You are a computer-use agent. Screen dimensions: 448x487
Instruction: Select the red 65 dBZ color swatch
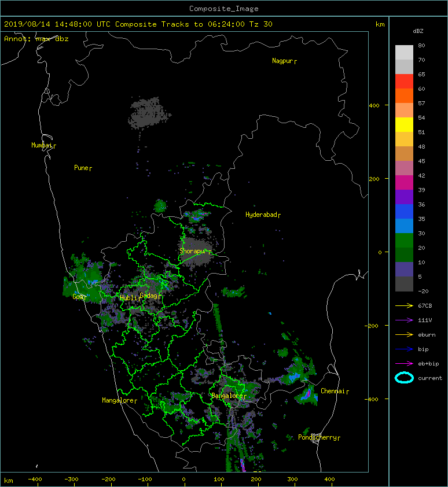pyautogui.click(x=404, y=82)
